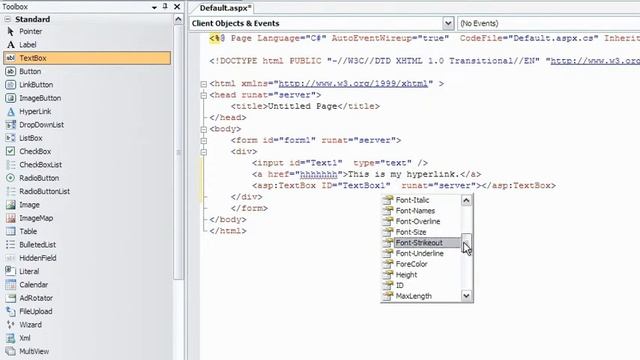Click the Untitled Page title text
Screen dimensions: 640x360
click(x=302, y=107)
